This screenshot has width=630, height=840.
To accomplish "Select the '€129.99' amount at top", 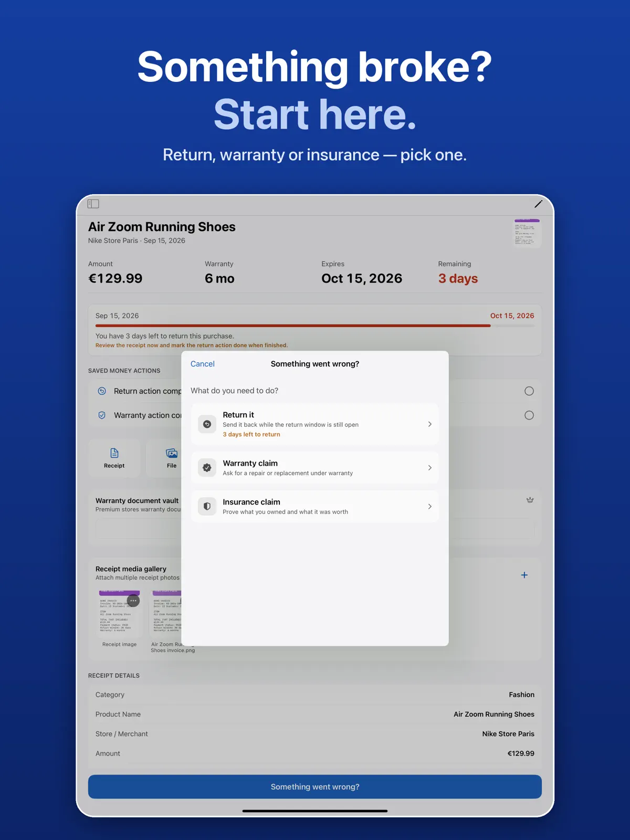I will coord(115,279).
